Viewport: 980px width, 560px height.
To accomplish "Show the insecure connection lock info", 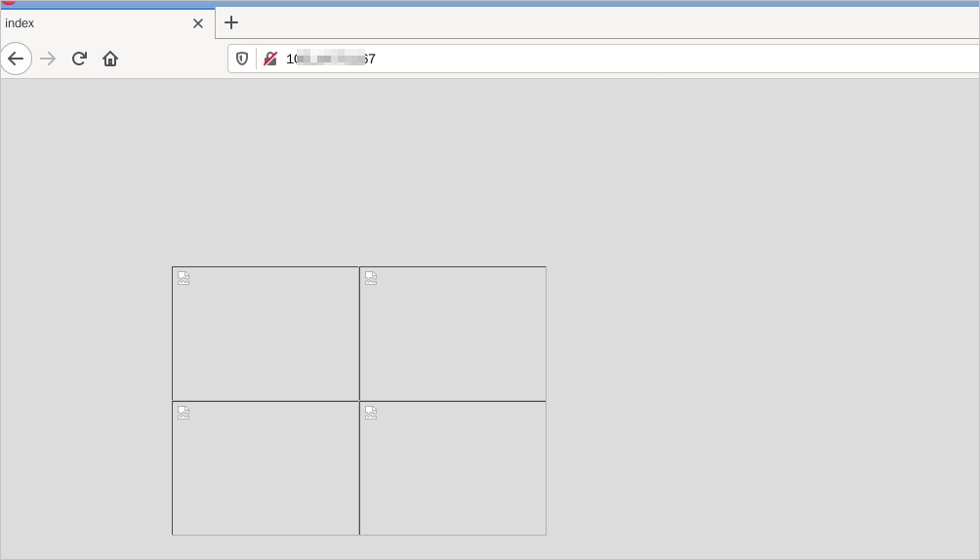I will pos(270,59).
